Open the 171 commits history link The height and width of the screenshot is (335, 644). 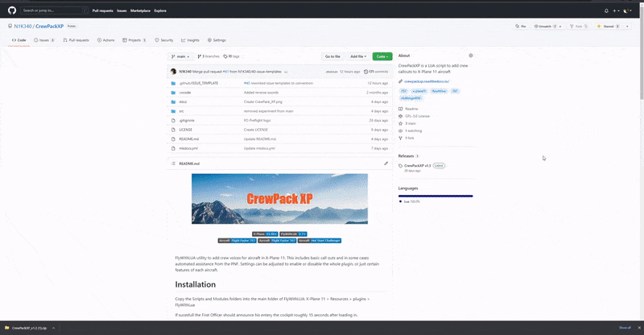click(376, 72)
